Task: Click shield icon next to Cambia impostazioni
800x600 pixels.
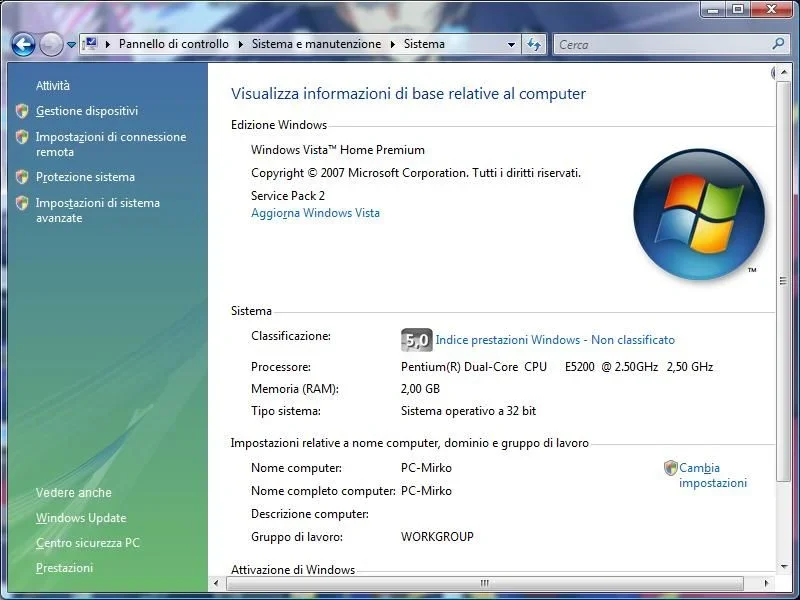Action: 670,468
